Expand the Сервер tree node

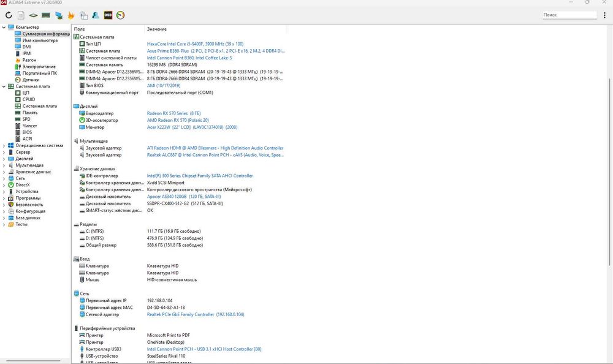(4, 152)
